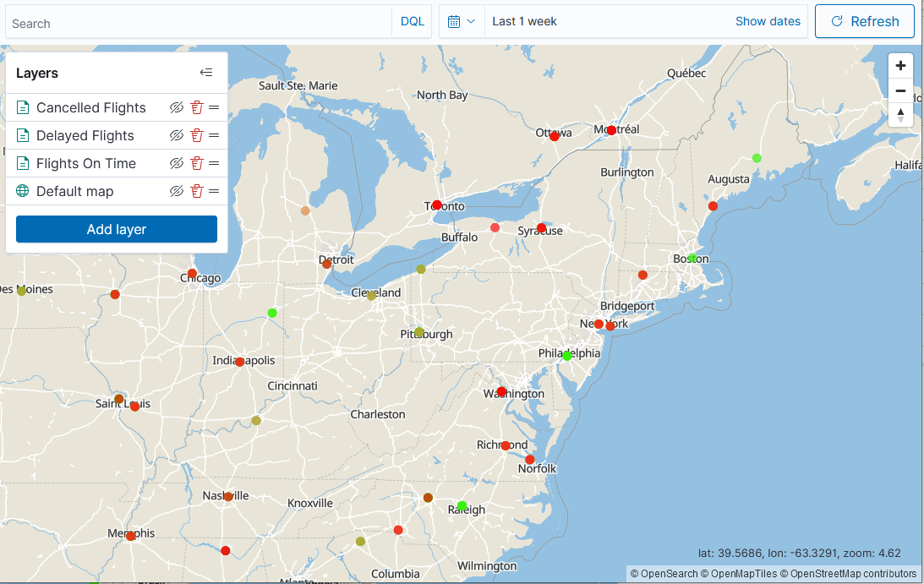This screenshot has width=924, height=584.
Task: Open the Cancelled Flights layer settings
Action: click(x=90, y=107)
